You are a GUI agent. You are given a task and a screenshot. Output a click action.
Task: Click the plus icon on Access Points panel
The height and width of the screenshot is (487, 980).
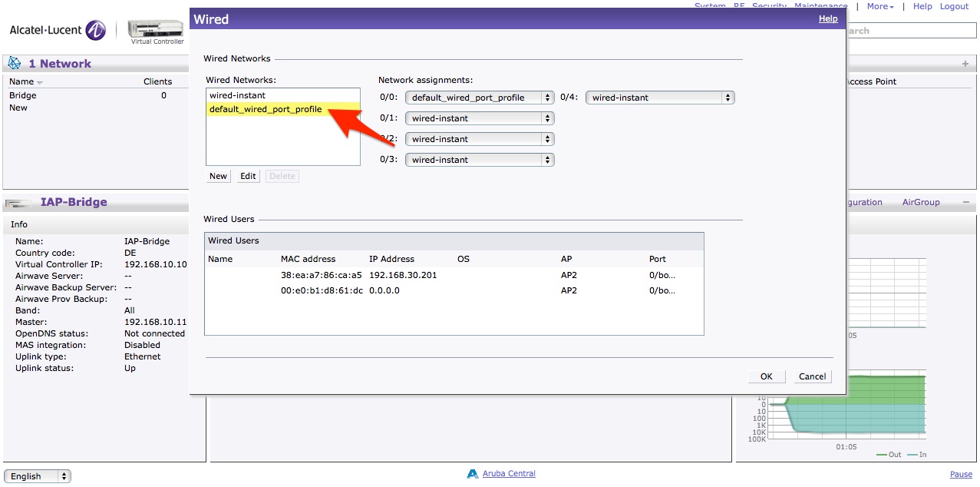click(x=965, y=64)
